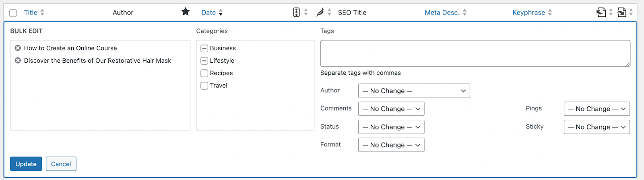Image resolution: width=644 pixels, height=180 pixels.
Task: Open the Comments dropdown
Action: coord(391,109)
